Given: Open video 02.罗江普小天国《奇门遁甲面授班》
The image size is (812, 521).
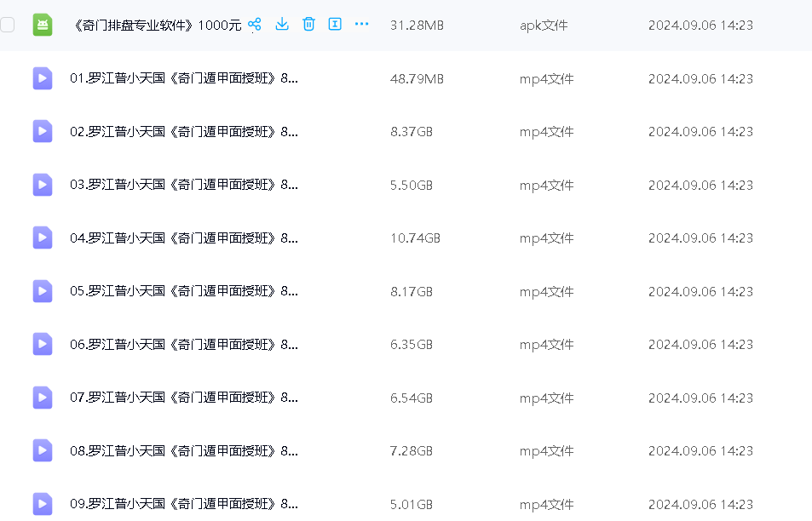Looking at the screenshot, I should pyautogui.click(x=183, y=132).
